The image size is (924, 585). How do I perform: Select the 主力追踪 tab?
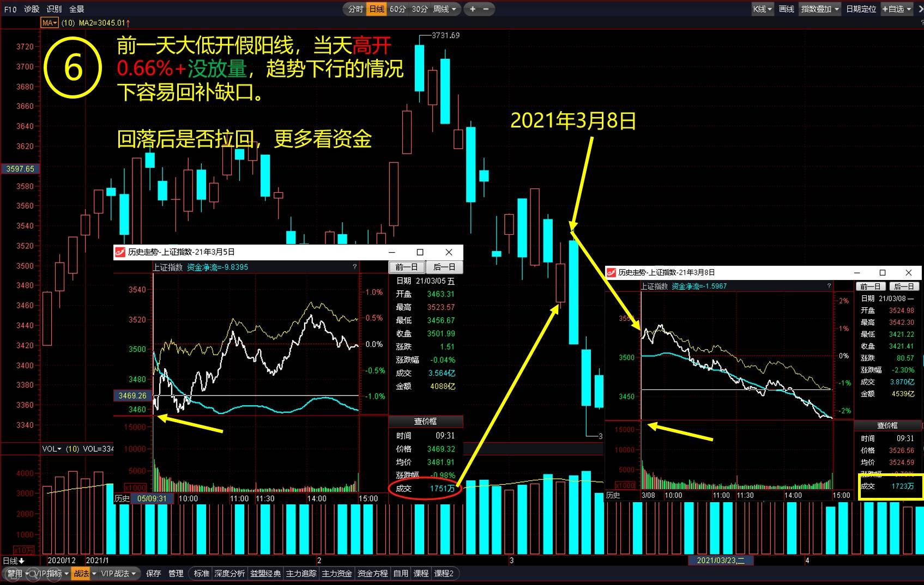[x=301, y=574]
